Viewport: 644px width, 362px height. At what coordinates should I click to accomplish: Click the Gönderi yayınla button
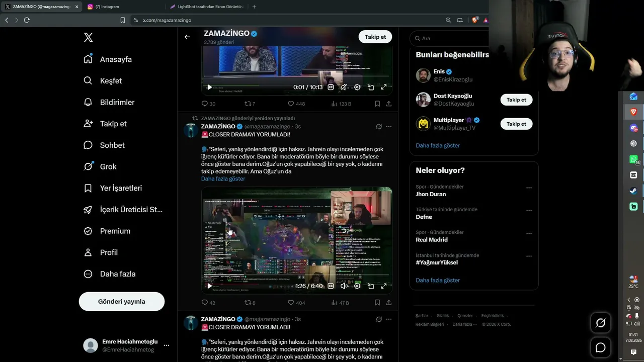pos(122,302)
